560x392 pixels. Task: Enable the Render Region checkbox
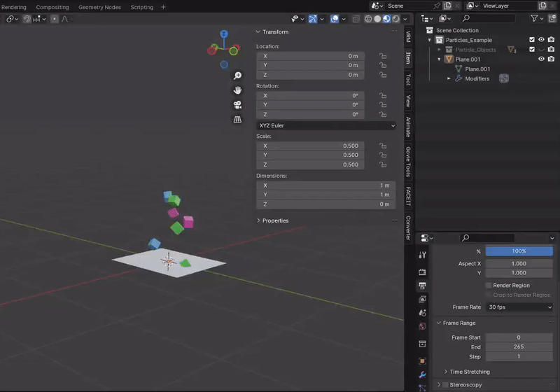489,286
